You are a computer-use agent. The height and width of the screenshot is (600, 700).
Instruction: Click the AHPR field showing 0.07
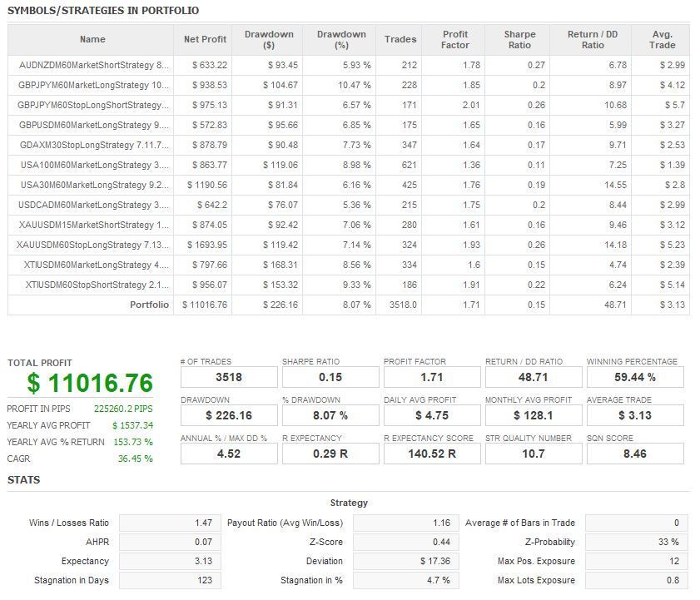click(170, 543)
